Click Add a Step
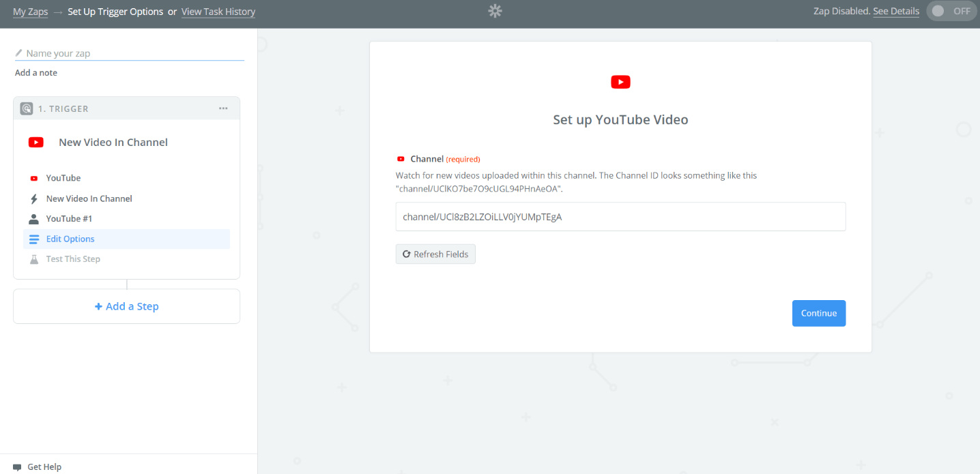This screenshot has height=474, width=980. coord(126,306)
